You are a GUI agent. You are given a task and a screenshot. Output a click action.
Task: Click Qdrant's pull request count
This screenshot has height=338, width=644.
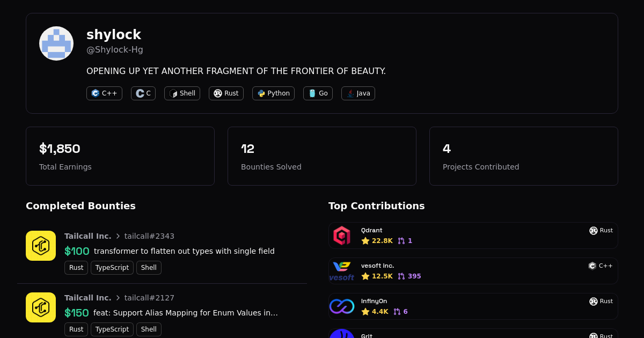[x=405, y=241]
